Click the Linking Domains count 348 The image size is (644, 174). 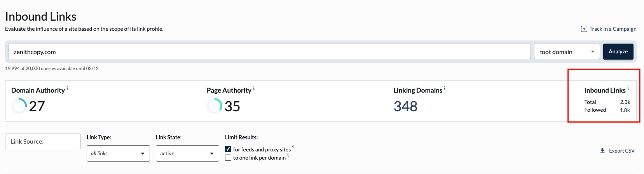[x=405, y=106]
